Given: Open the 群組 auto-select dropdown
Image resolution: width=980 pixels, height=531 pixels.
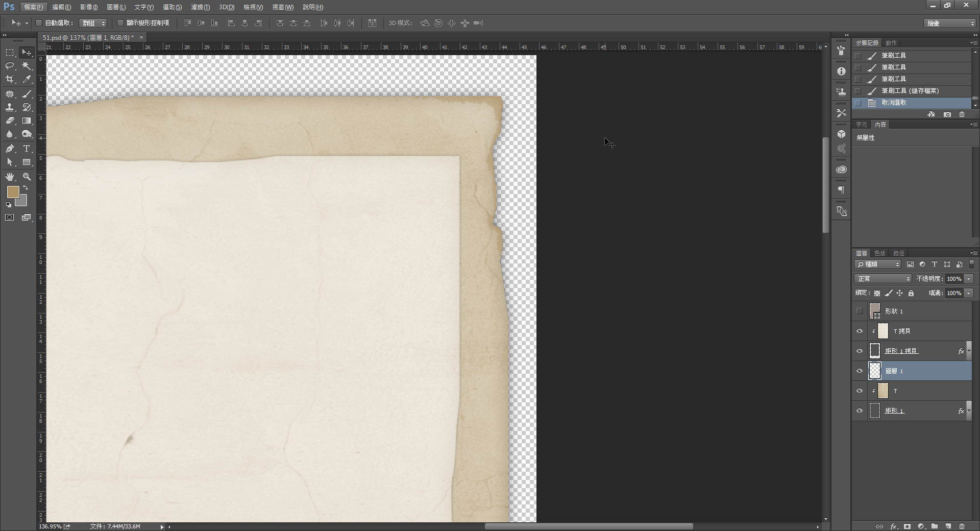Looking at the screenshot, I should coord(94,23).
